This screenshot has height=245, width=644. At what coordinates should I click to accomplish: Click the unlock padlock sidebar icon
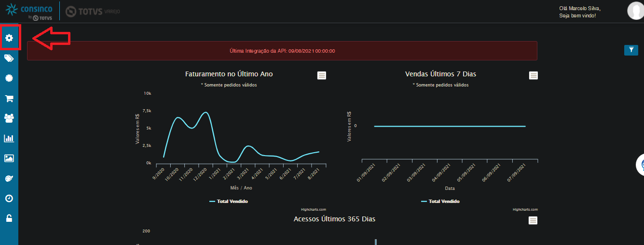(9, 218)
